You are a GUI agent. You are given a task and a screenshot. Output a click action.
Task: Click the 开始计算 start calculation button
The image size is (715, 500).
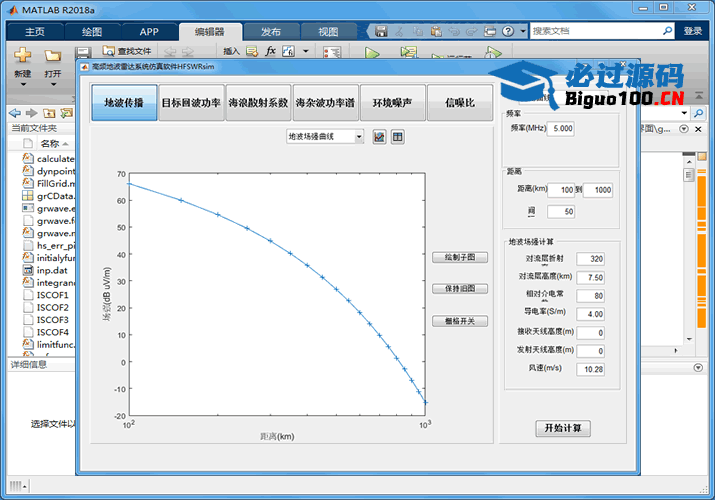click(x=563, y=428)
